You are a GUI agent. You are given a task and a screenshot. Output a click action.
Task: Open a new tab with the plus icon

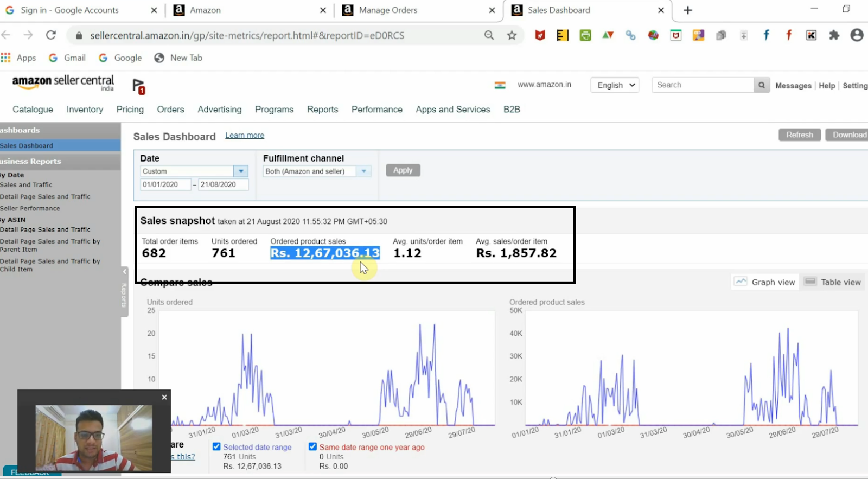click(688, 10)
